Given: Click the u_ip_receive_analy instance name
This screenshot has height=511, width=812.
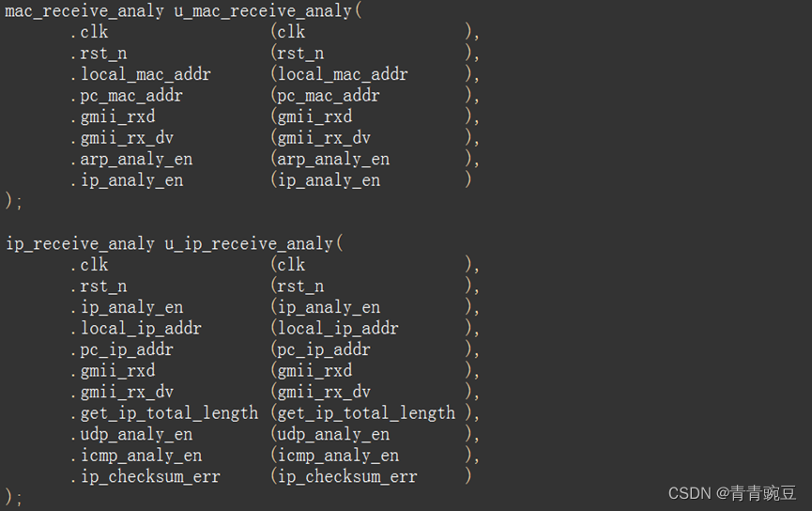Looking at the screenshot, I should [x=249, y=243].
